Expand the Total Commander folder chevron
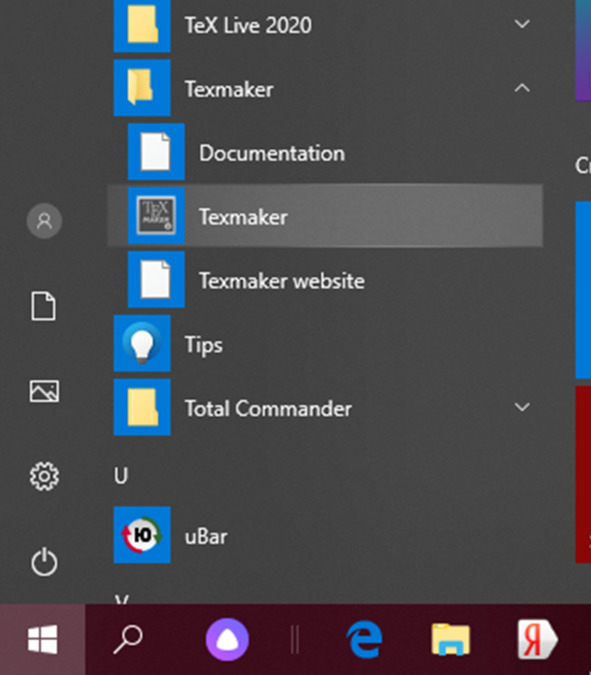591x675 pixels. (x=522, y=407)
